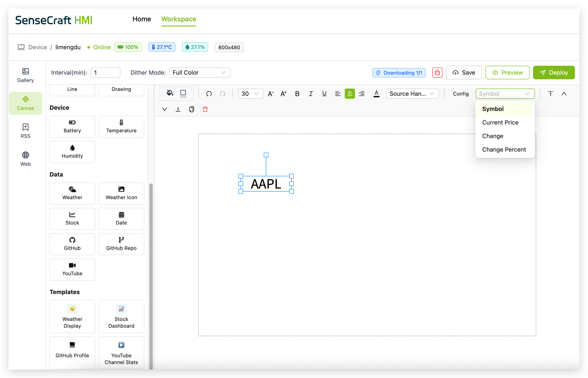Add a YouTube widget

[72, 270]
